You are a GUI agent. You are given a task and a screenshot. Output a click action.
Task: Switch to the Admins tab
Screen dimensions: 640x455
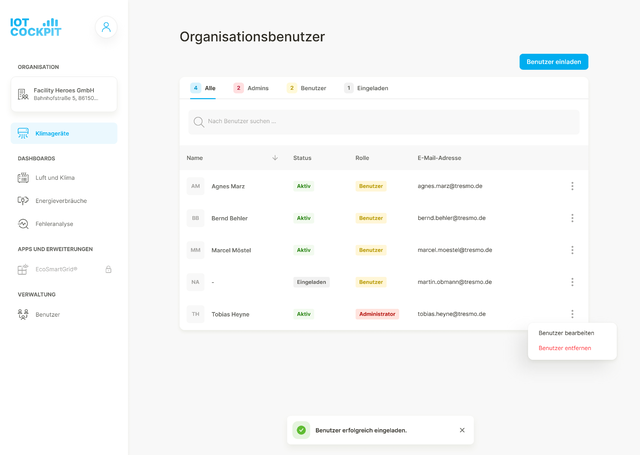pyautogui.click(x=251, y=88)
